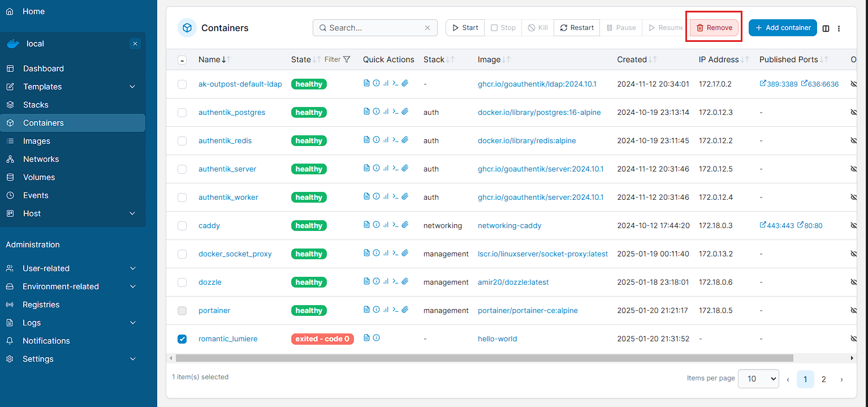868x407 pixels.
Task: Attach to the ak-outpost-default-ldap container
Action: coord(405,83)
